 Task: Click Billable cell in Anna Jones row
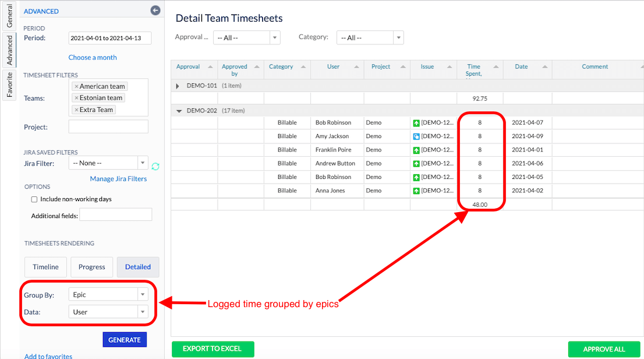click(287, 191)
